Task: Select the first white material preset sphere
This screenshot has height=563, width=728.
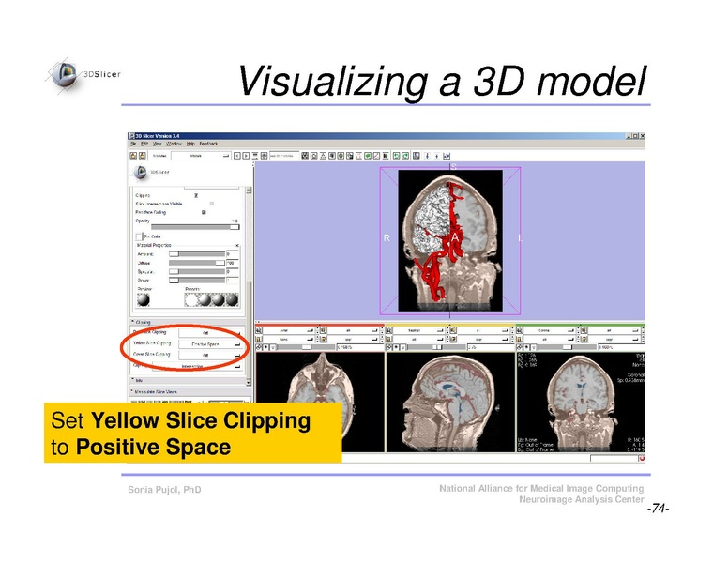Action: (x=190, y=299)
